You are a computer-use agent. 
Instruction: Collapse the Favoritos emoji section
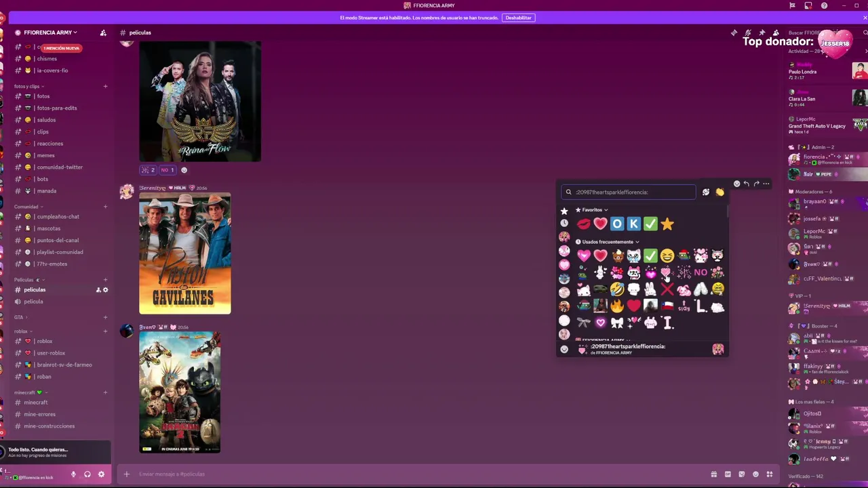(x=591, y=210)
